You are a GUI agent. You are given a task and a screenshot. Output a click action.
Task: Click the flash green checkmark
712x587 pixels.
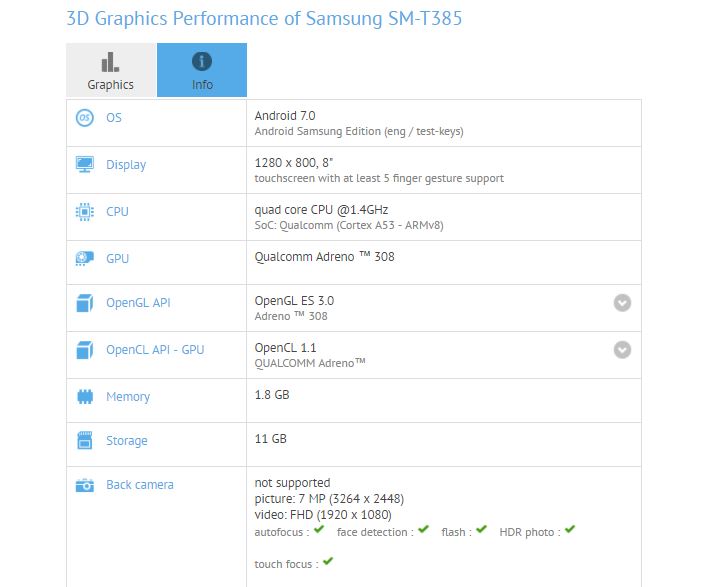coord(481,529)
